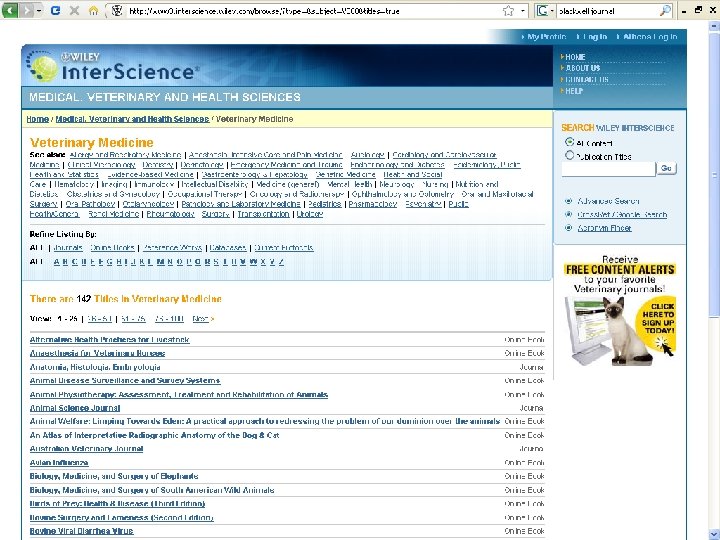Click the Athens Log In link
This screenshot has height=540, width=720.
click(650, 37)
